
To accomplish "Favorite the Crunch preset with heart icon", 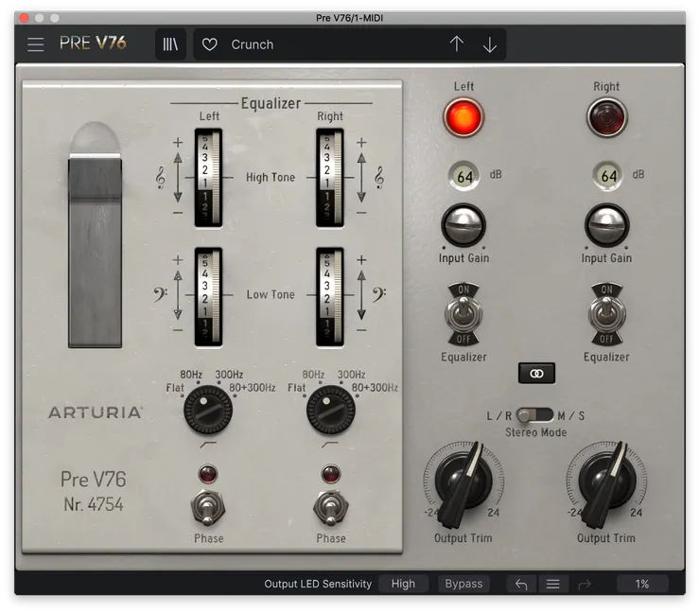I will click(209, 44).
